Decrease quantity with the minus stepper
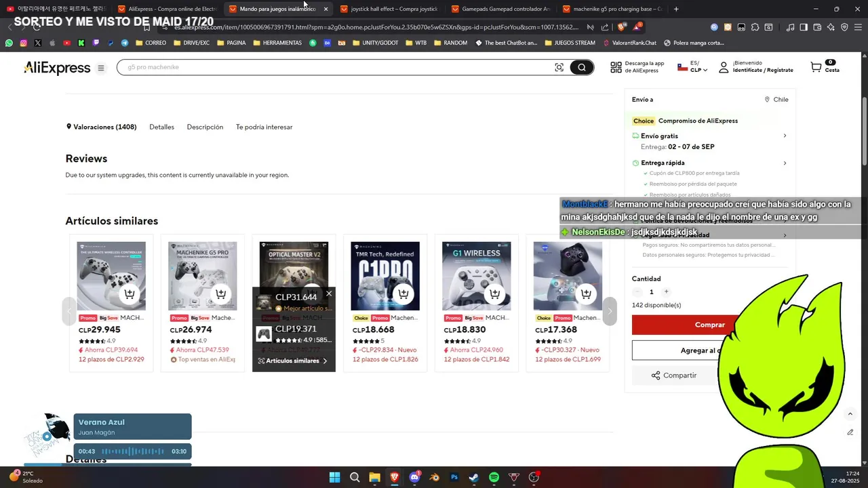The image size is (868, 488). point(637,291)
